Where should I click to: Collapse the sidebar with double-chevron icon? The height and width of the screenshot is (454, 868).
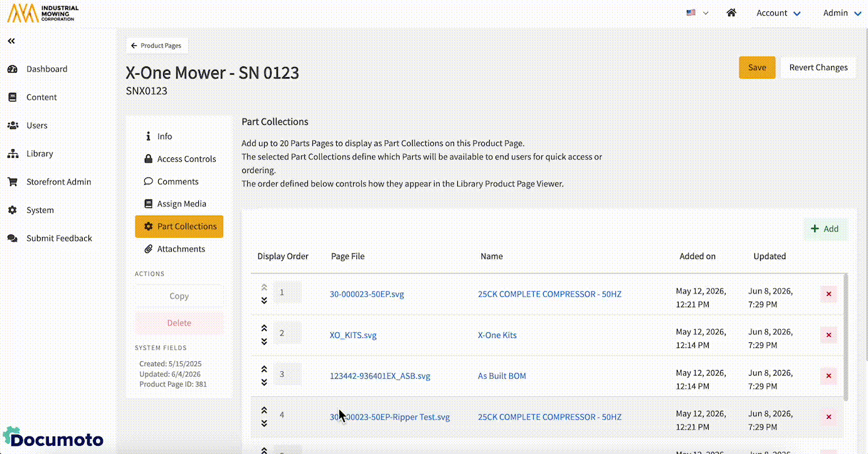(x=11, y=41)
